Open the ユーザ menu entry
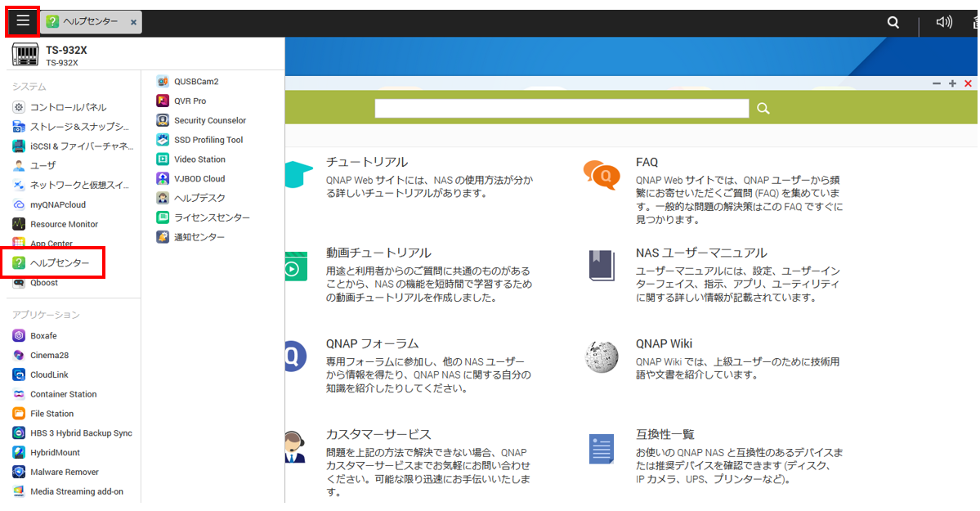980x511 pixels. (x=34, y=166)
